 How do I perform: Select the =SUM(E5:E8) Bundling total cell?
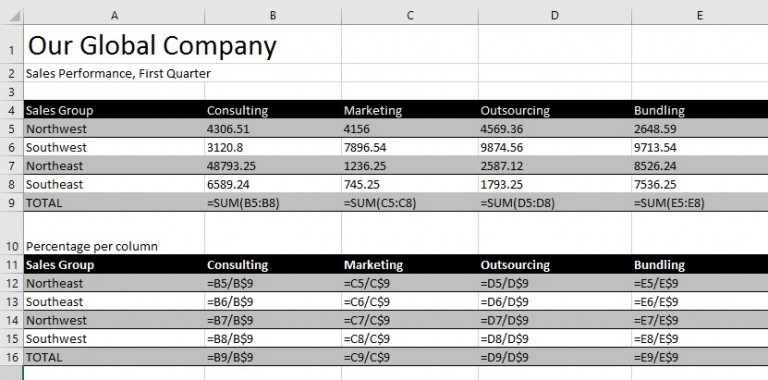pos(699,203)
